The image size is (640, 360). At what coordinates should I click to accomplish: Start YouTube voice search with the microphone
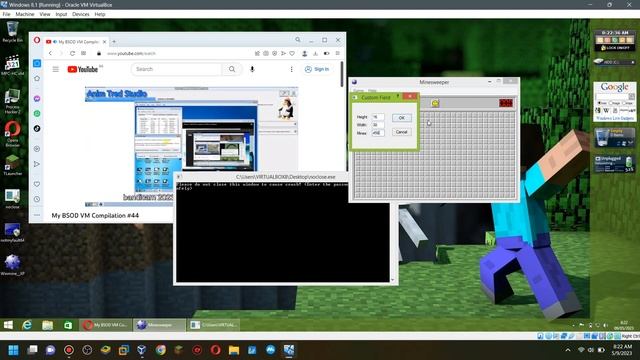pos(252,69)
